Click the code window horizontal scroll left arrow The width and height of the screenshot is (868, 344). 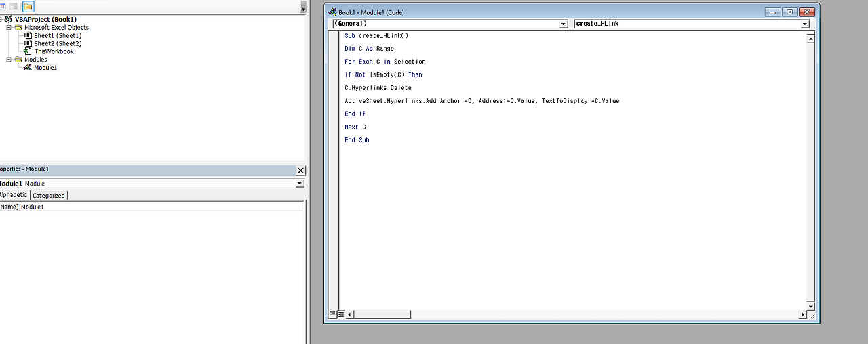pos(350,315)
